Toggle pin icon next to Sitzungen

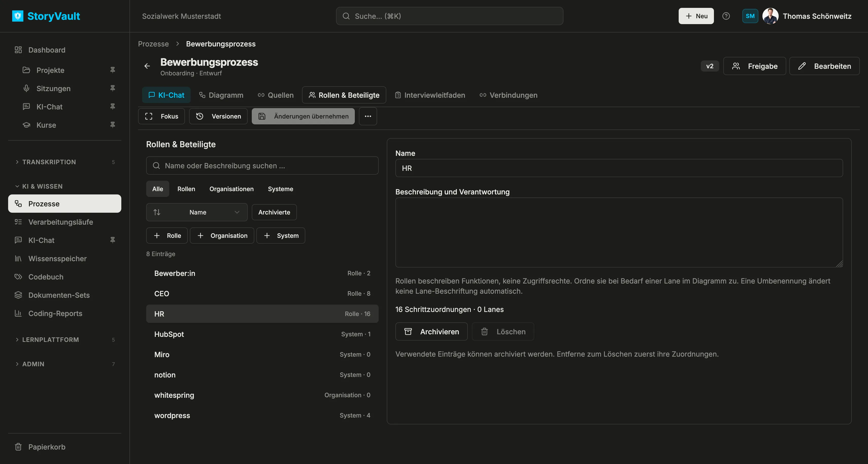tap(112, 88)
